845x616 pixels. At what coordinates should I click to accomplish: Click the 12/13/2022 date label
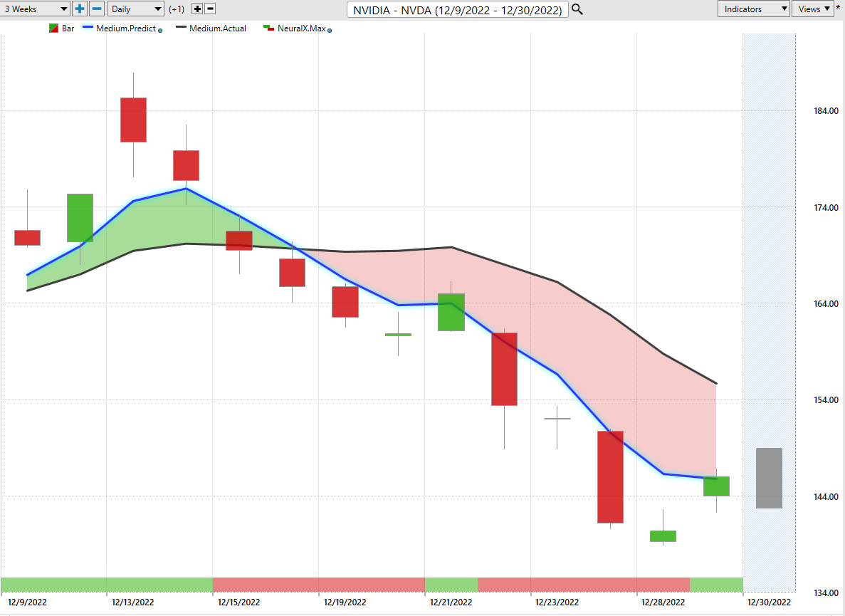coord(132,602)
